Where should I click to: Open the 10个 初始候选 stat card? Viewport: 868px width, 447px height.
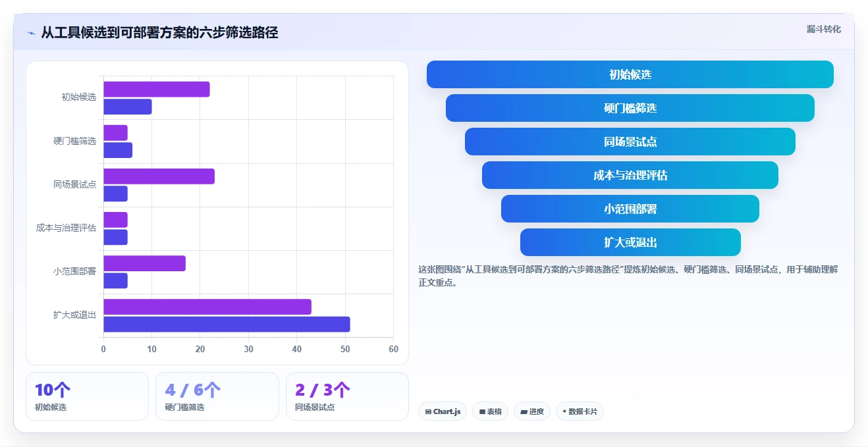87,396
